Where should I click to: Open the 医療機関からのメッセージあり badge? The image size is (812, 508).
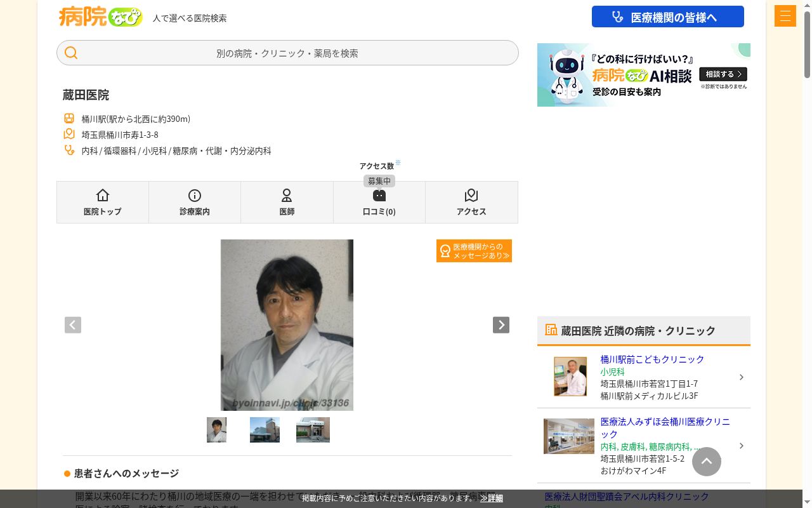[474, 251]
